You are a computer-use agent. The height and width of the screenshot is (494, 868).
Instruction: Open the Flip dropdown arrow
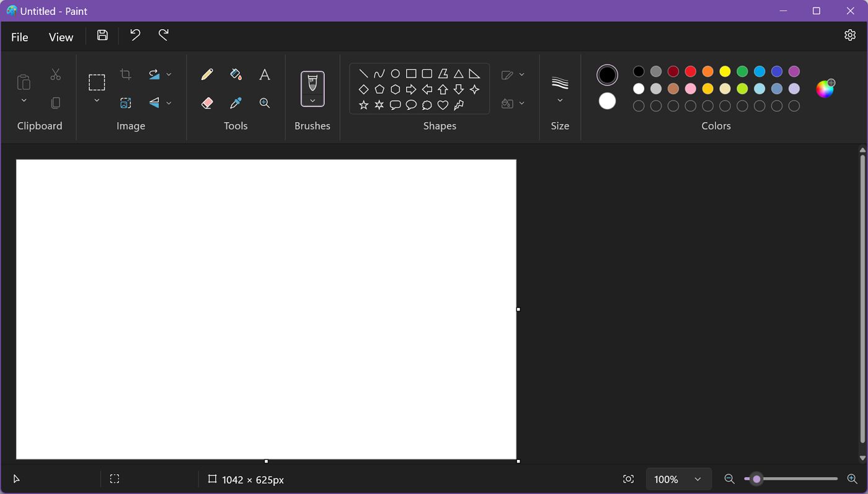point(169,103)
